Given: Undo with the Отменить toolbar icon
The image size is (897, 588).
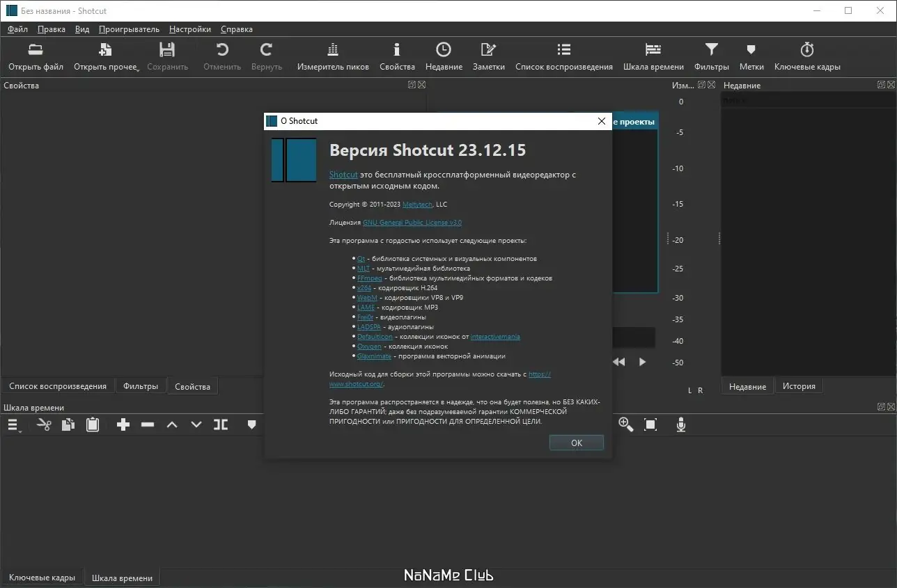Looking at the screenshot, I should [x=222, y=49].
